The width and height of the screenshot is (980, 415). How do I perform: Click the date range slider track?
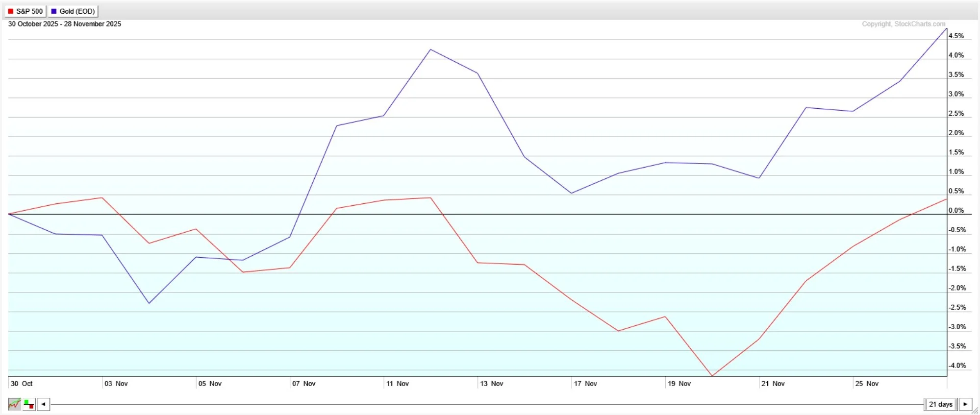click(x=487, y=405)
